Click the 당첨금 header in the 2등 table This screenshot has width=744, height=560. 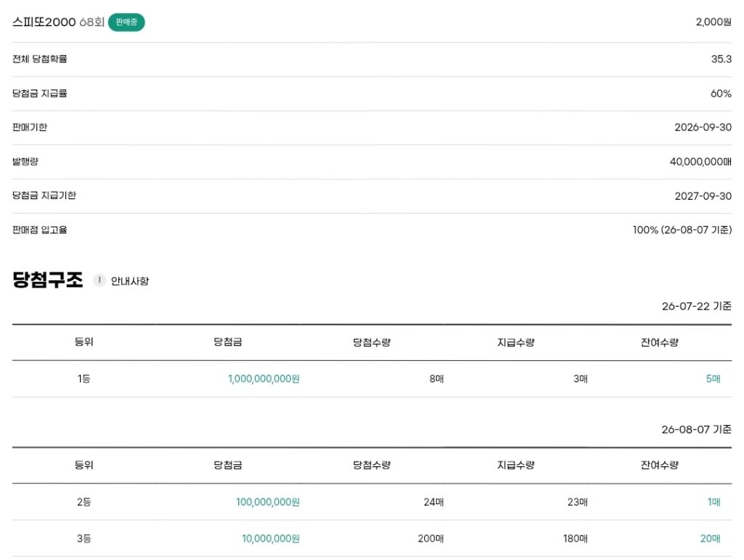(227, 465)
